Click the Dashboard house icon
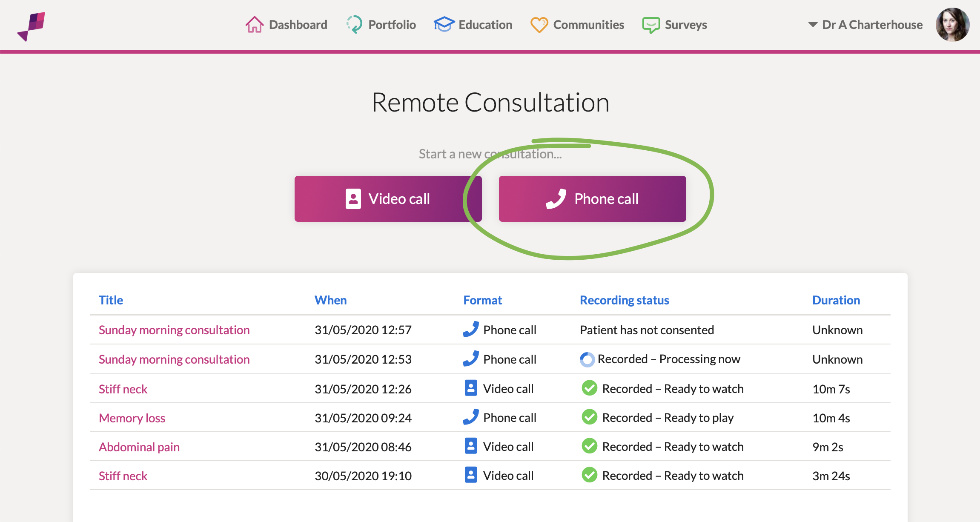 pos(254,25)
